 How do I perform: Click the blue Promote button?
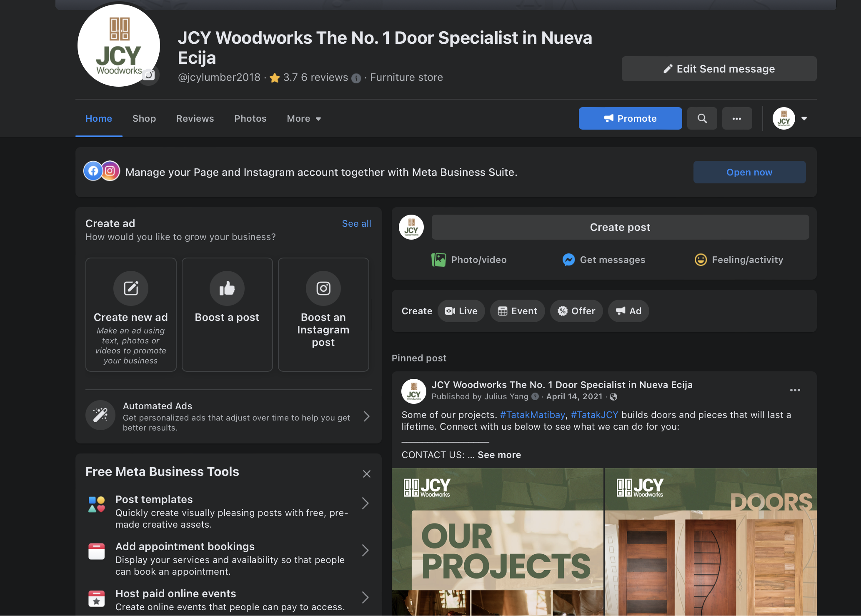630,118
